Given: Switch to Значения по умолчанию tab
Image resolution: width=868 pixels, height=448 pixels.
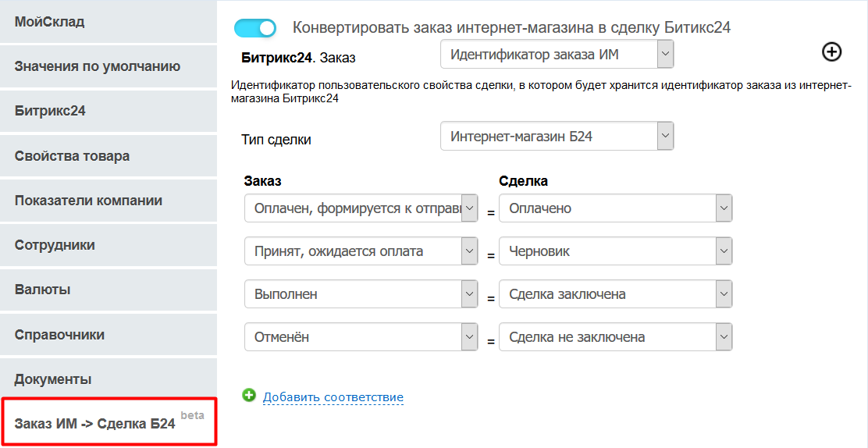Looking at the screenshot, I should [108, 66].
